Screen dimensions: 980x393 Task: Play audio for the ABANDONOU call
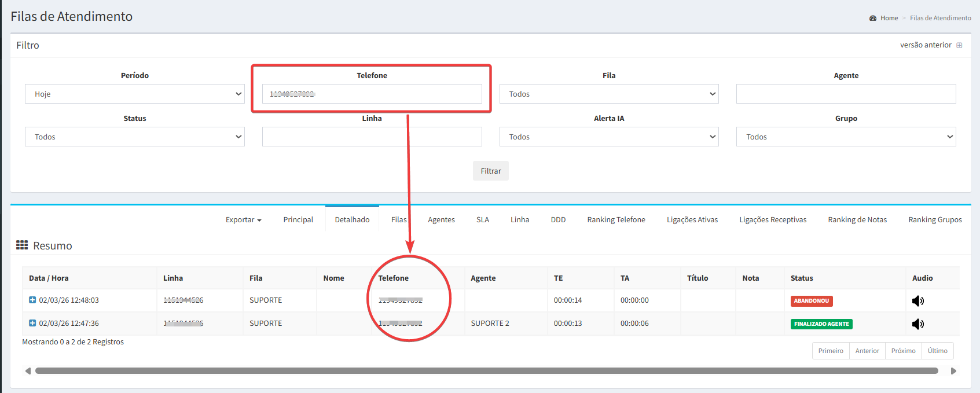tap(917, 301)
